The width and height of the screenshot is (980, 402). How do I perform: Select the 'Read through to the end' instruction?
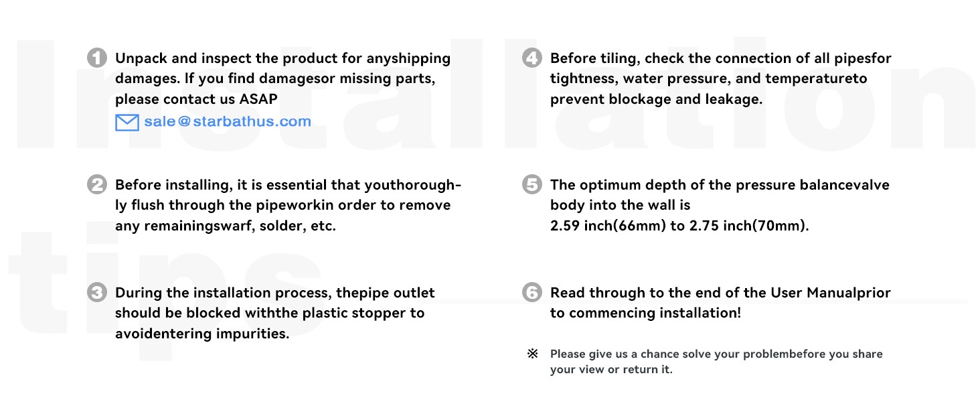tap(720, 303)
